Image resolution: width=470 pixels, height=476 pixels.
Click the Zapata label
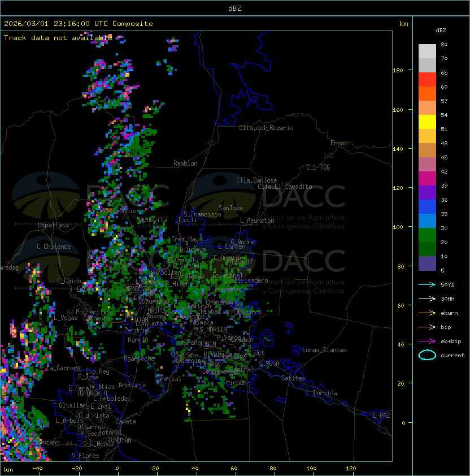pyautogui.click(x=125, y=421)
